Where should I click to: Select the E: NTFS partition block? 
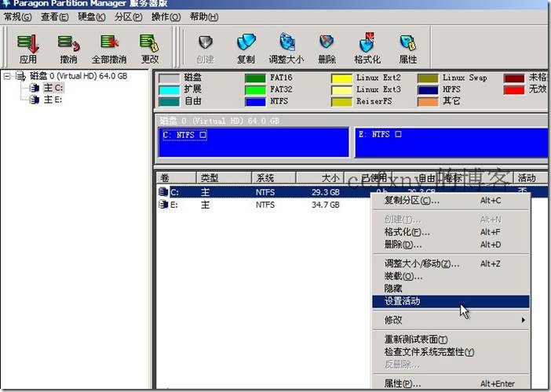click(x=451, y=142)
